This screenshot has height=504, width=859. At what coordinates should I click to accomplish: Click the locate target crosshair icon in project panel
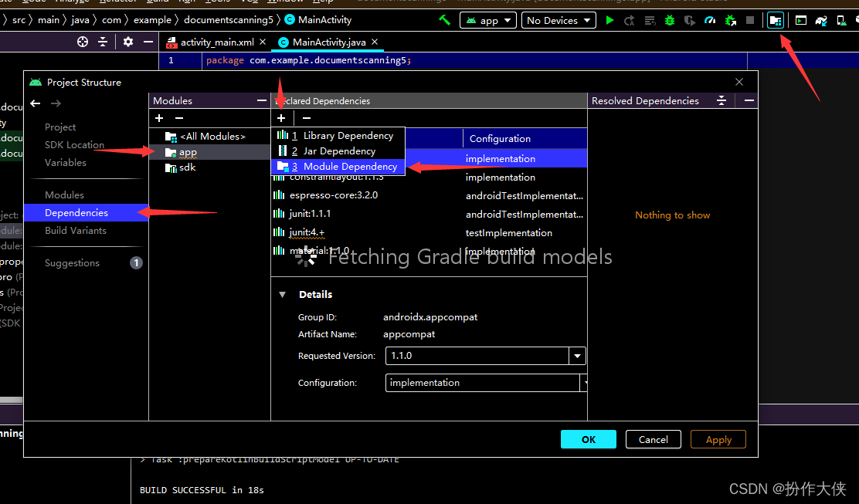click(82, 42)
